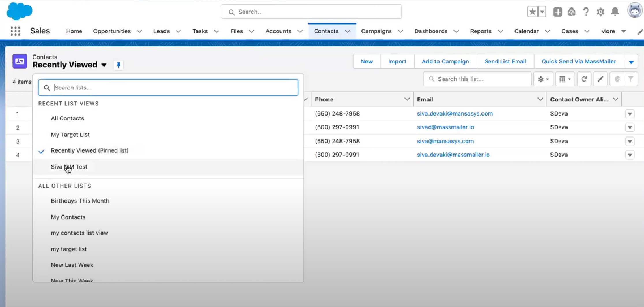Screen dimensions: 644x307
Task: Show the charts panel icon
Action: [x=617, y=79]
